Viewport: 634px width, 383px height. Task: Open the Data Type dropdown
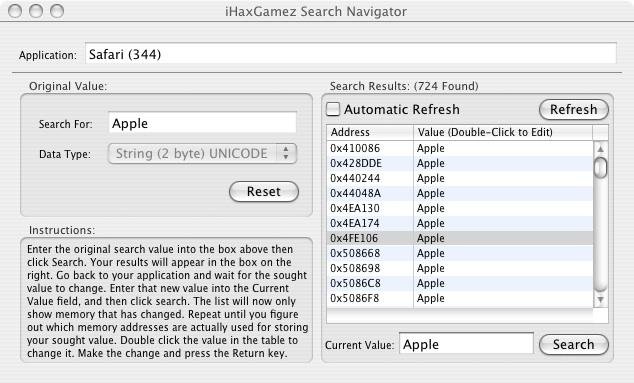pyautogui.click(x=202, y=154)
